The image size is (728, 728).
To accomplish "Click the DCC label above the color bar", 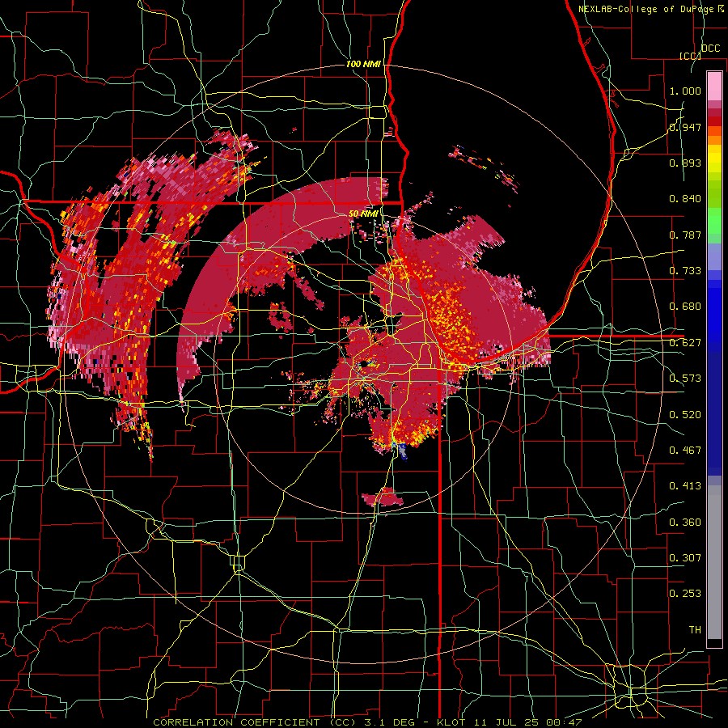I will click(710, 49).
